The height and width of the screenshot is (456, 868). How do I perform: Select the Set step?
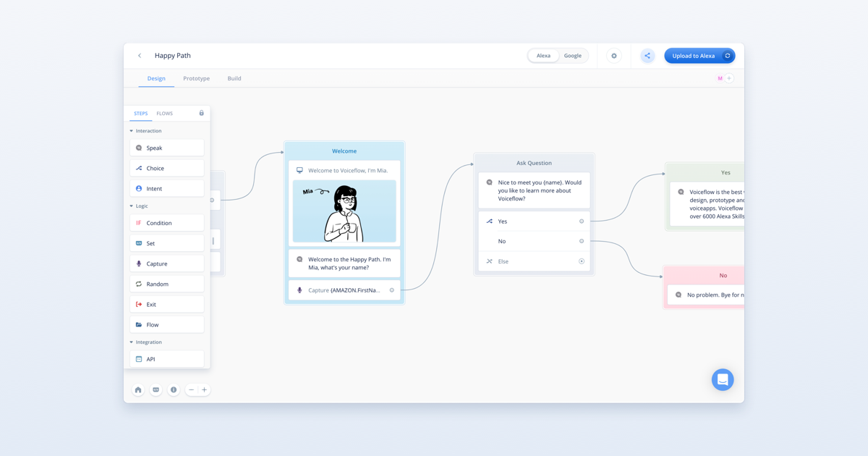[x=167, y=243]
